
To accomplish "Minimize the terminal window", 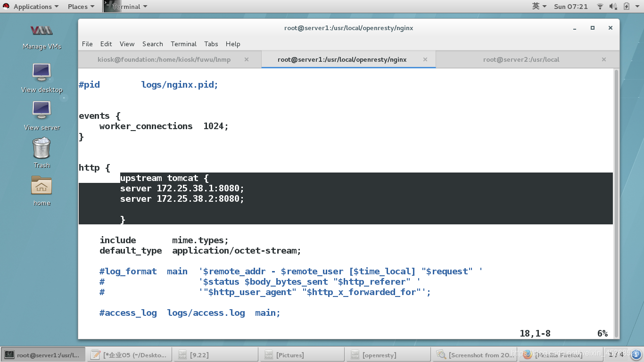I will coord(575,28).
